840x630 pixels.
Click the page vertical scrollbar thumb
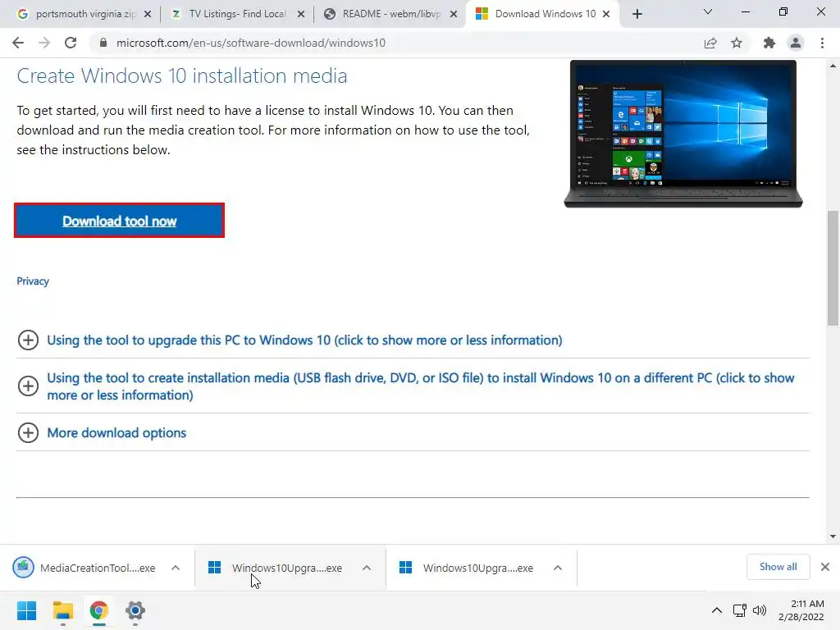coord(833,268)
